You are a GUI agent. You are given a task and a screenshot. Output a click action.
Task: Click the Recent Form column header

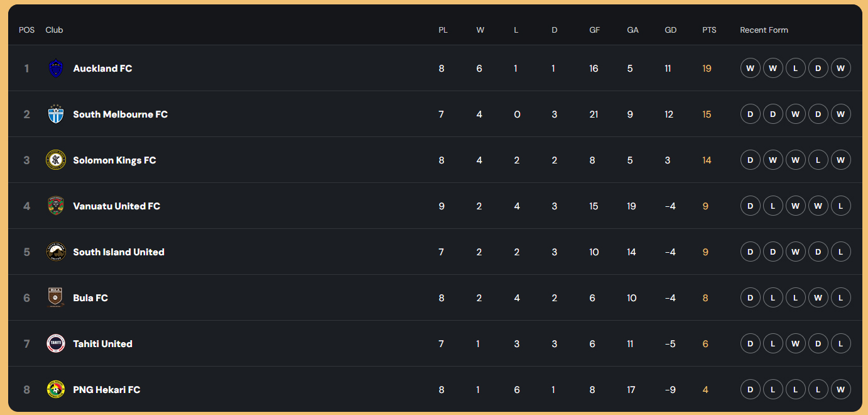(x=764, y=30)
